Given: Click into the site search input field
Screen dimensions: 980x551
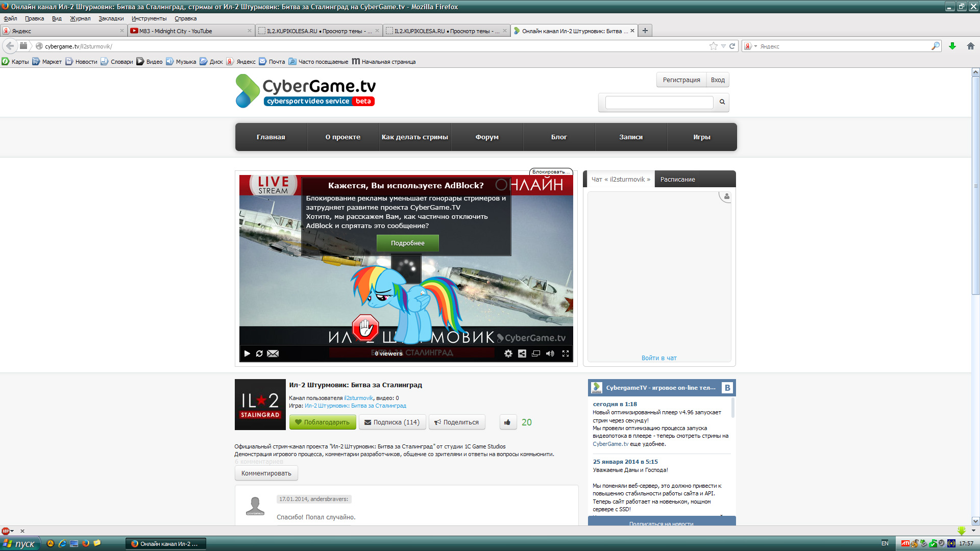Looking at the screenshot, I should (659, 103).
